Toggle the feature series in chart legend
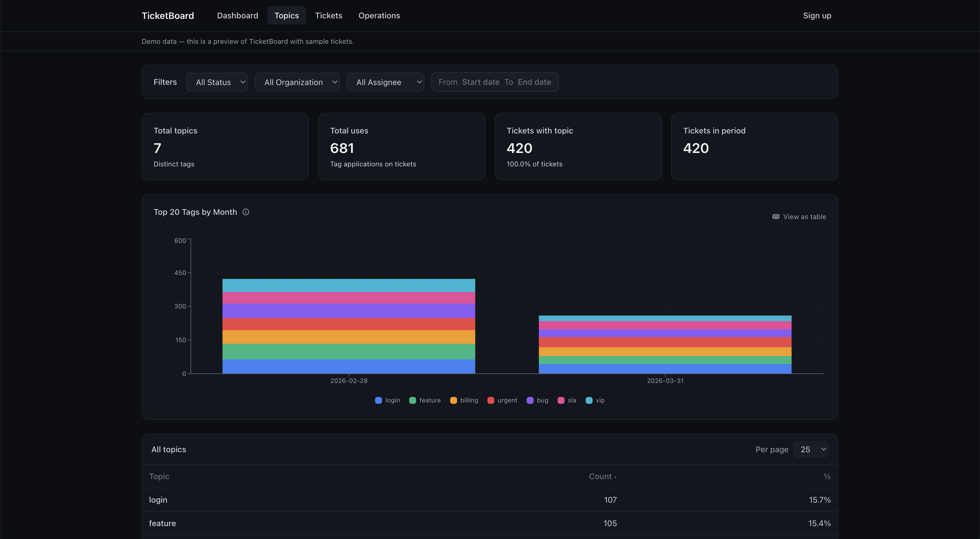Screen dimensions: 980x539 [412, 400]
